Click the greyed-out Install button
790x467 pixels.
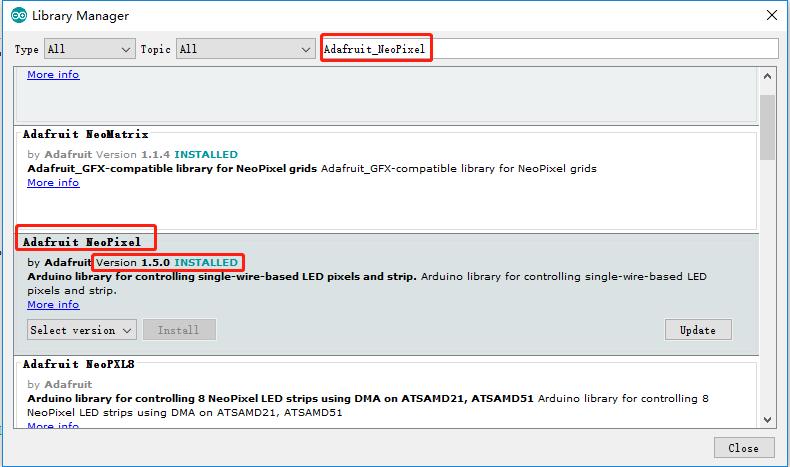click(179, 330)
